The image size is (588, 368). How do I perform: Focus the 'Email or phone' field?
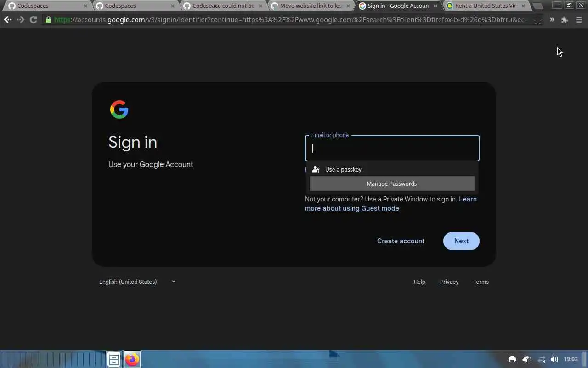click(392, 148)
